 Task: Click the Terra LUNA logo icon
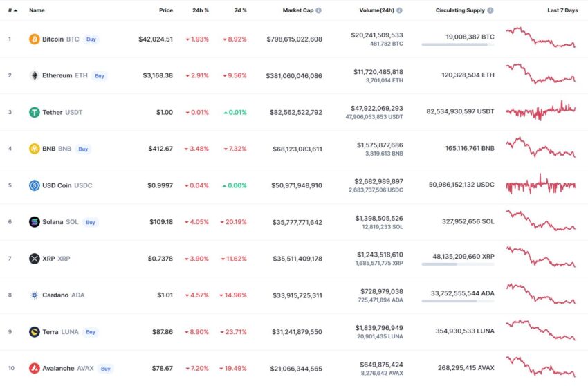click(35, 331)
